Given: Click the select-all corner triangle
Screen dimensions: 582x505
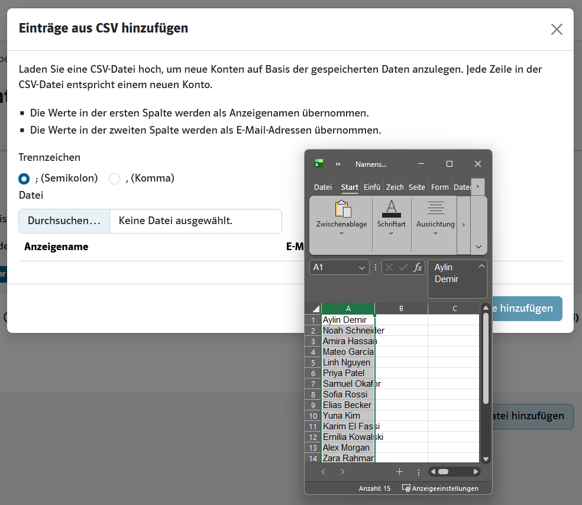Looking at the screenshot, I should pyautogui.click(x=315, y=309).
